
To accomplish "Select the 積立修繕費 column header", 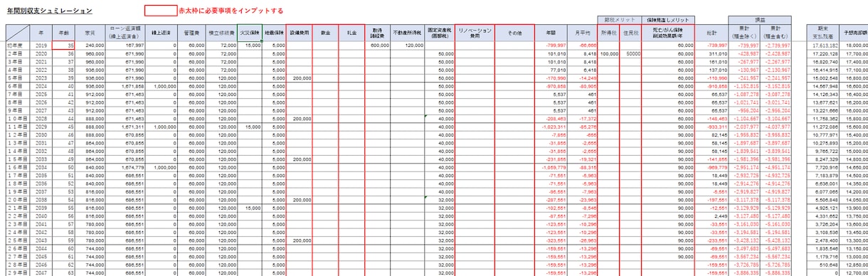I will tap(221, 33).
